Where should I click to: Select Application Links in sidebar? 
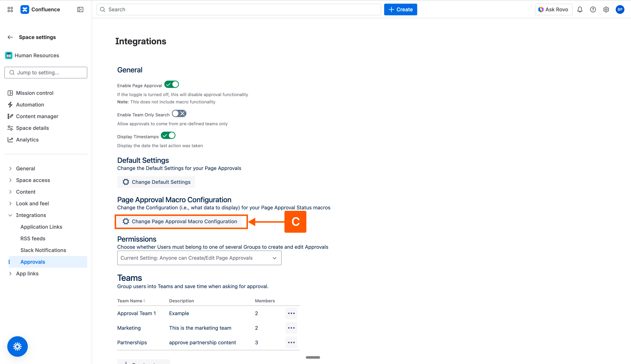point(41,227)
